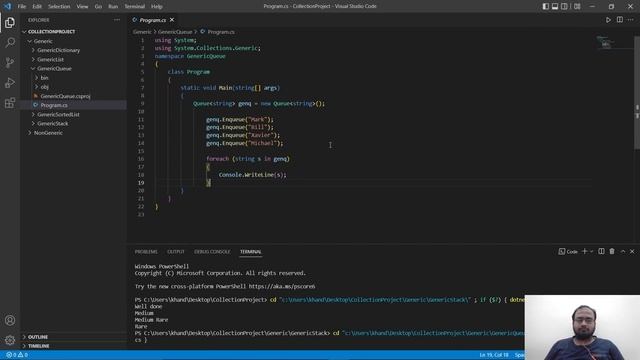Open GenericQueue.csproj file

(65, 96)
